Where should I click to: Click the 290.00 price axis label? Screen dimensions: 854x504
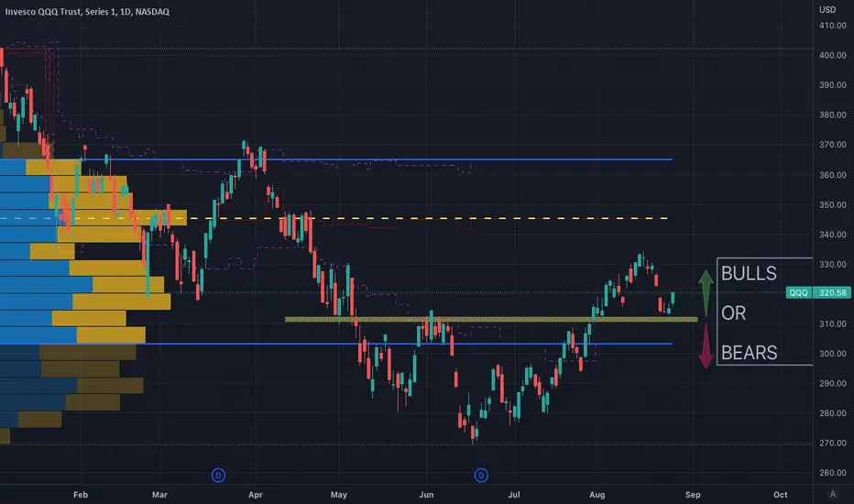pos(833,383)
